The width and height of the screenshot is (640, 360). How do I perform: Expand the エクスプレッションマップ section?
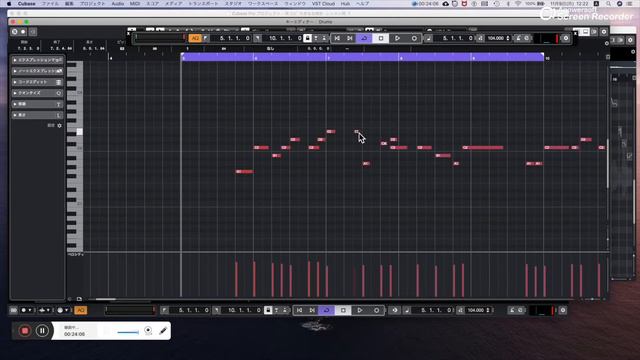pos(38,60)
